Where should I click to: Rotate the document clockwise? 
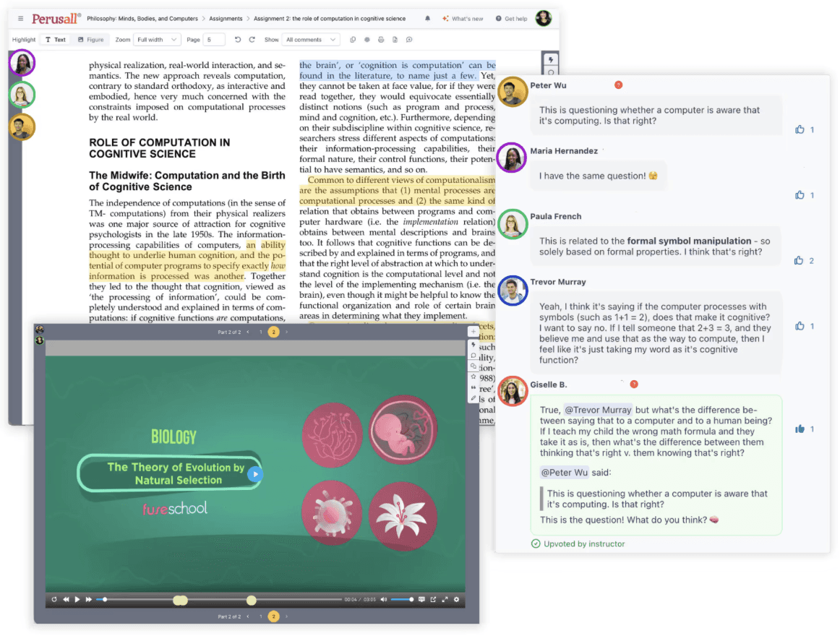pyautogui.click(x=252, y=40)
